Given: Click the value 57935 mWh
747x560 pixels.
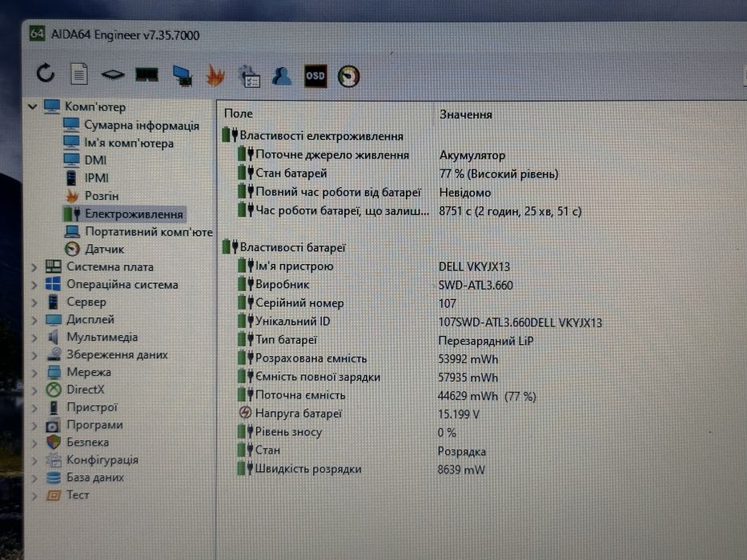Looking at the screenshot, I should (x=468, y=378).
